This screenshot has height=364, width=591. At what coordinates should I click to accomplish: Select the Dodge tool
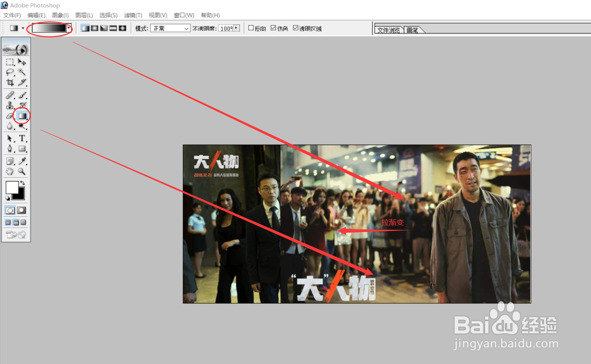22,126
